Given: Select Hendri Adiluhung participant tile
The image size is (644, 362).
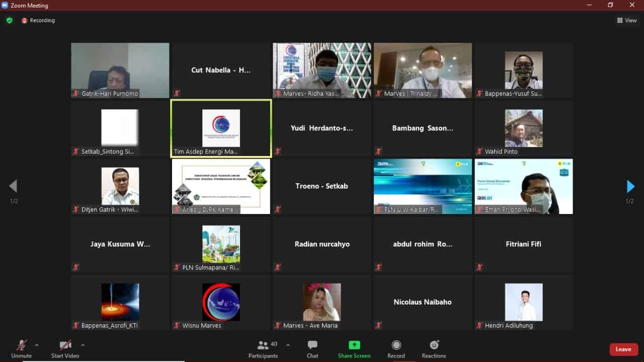Looking at the screenshot, I should (524, 302).
